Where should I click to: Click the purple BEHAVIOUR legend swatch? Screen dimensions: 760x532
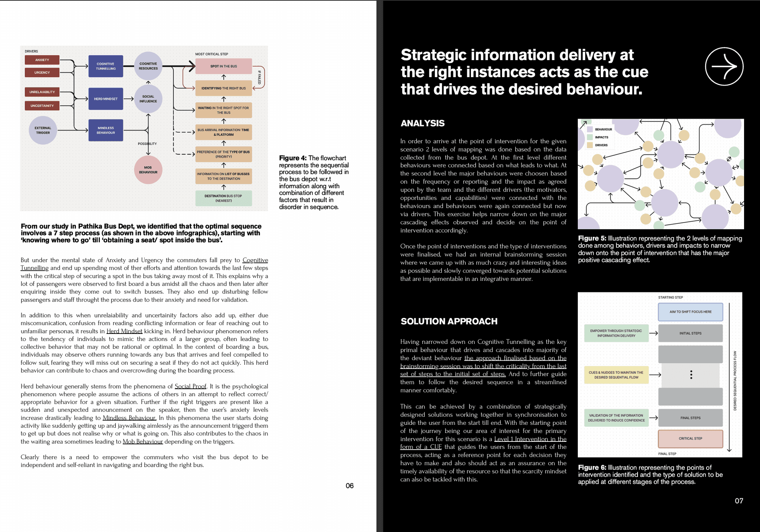[x=590, y=129]
